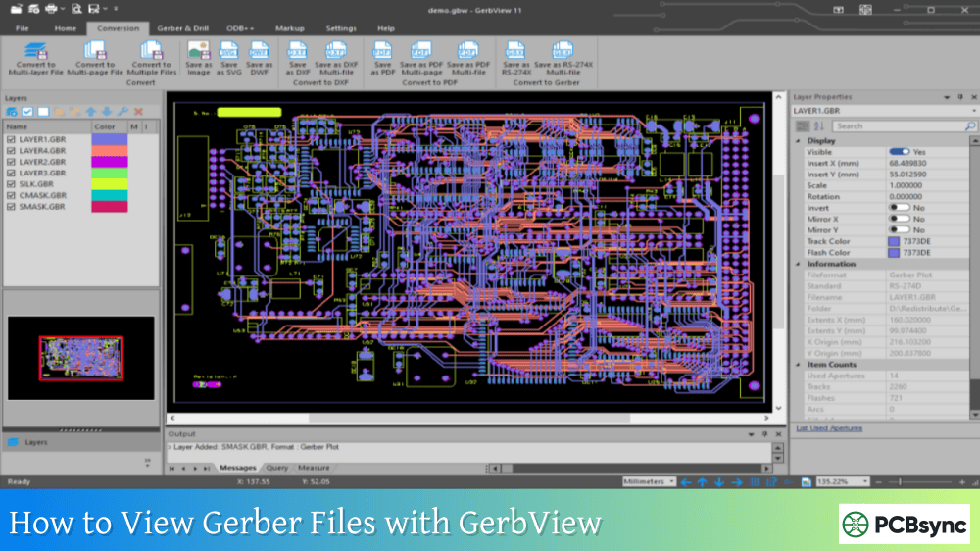Screen dimensions: 980x551
Task: Click move layer up arrow in Layers panel
Action: [91, 112]
